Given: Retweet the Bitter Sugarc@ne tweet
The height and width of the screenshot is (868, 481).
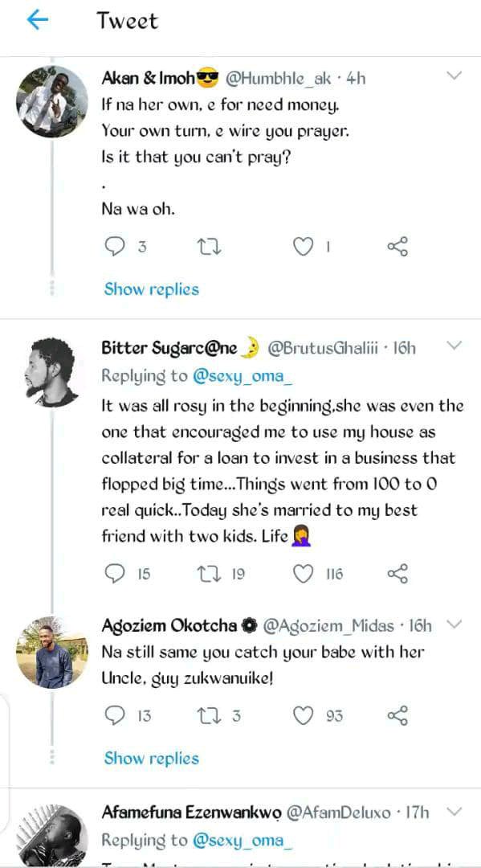Looking at the screenshot, I should pos(210,574).
